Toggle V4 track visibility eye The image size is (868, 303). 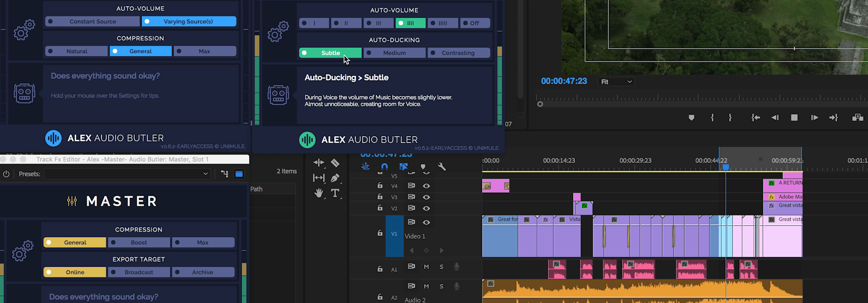tap(427, 186)
